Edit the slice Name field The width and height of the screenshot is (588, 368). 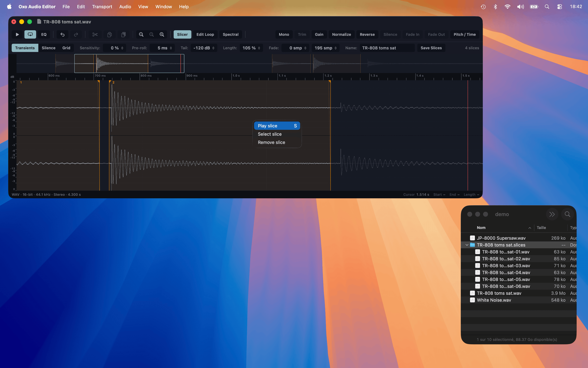(387, 48)
